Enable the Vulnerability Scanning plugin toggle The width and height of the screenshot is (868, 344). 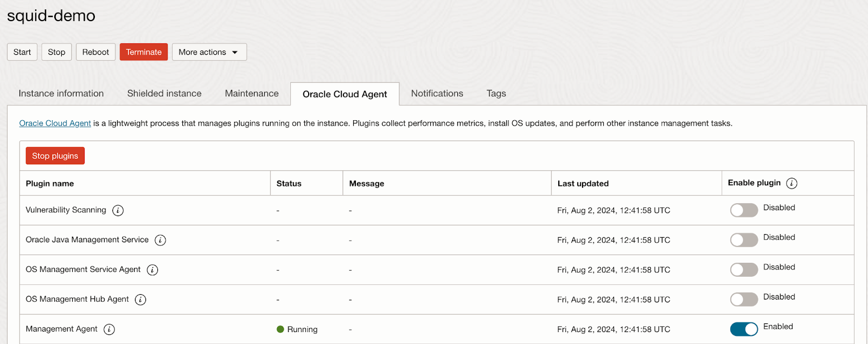(744, 210)
